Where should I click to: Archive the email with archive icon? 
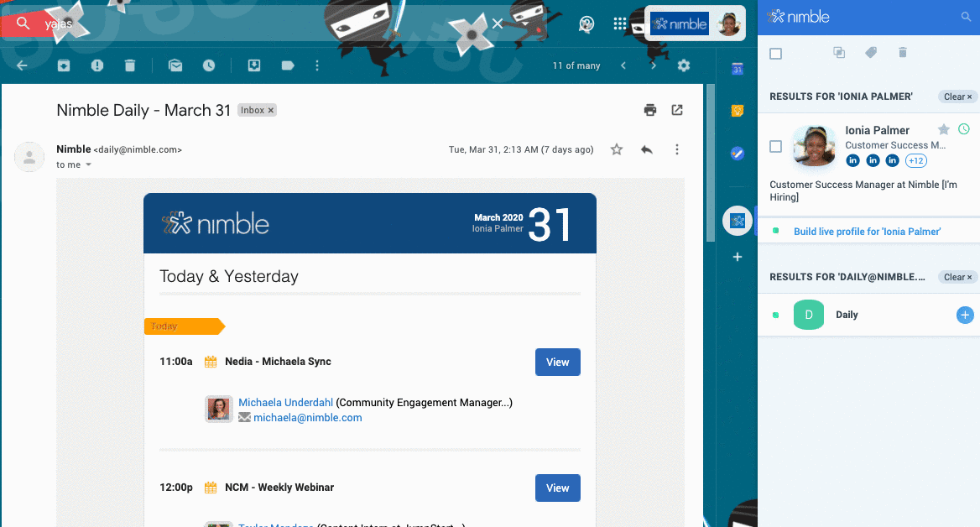[64, 65]
